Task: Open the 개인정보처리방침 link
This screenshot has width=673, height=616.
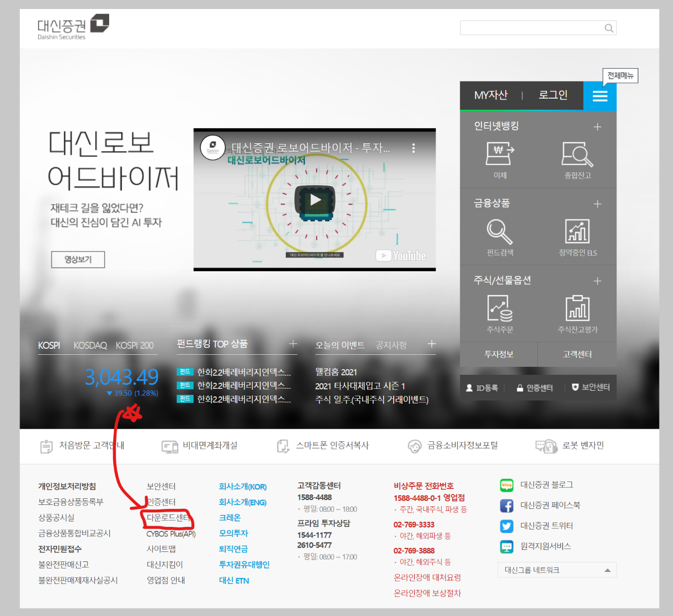Action: (x=67, y=486)
